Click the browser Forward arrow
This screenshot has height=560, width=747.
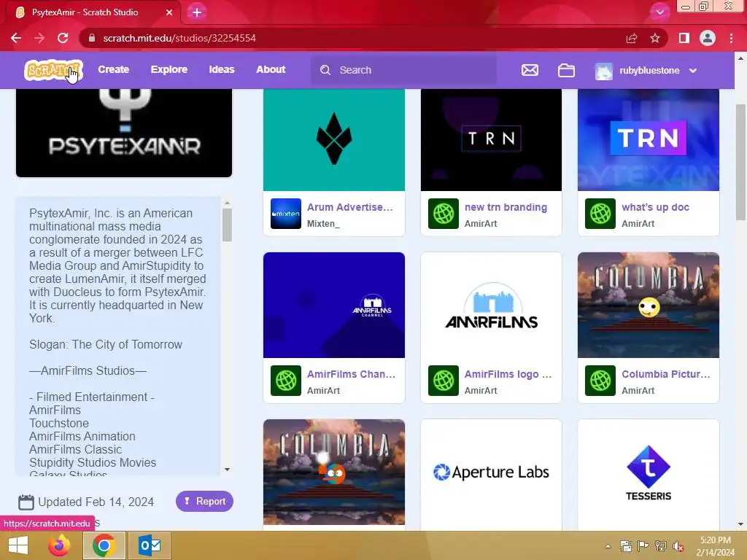point(39,38)
